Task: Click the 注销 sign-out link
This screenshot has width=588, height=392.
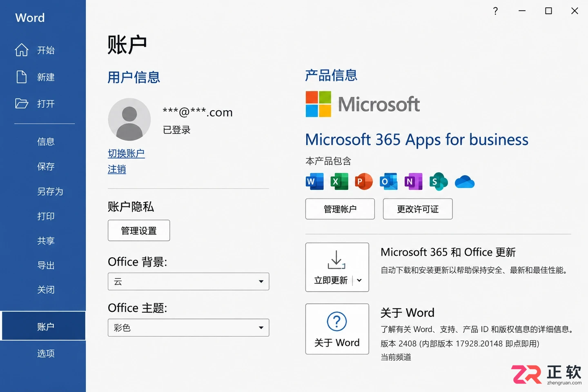Action: (117, 169)
